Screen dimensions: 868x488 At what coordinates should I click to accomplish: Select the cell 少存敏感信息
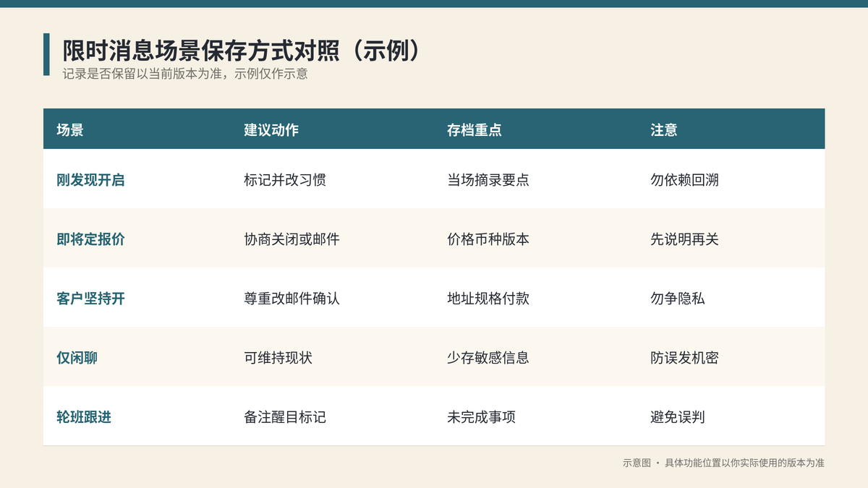[x=488, y=358]
